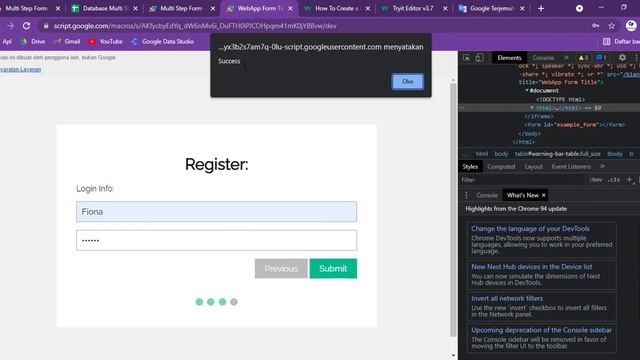
Task: Switch to the How To Create a tab
Action: coord(337,8)
